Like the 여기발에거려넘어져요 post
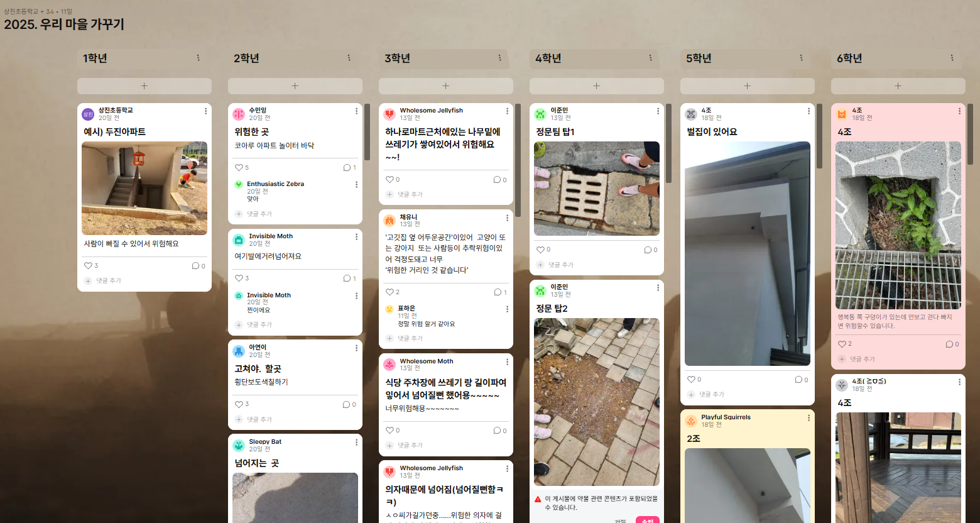This screenshot has height=523, width=980. pyautogui.click(x=239, y=278)
